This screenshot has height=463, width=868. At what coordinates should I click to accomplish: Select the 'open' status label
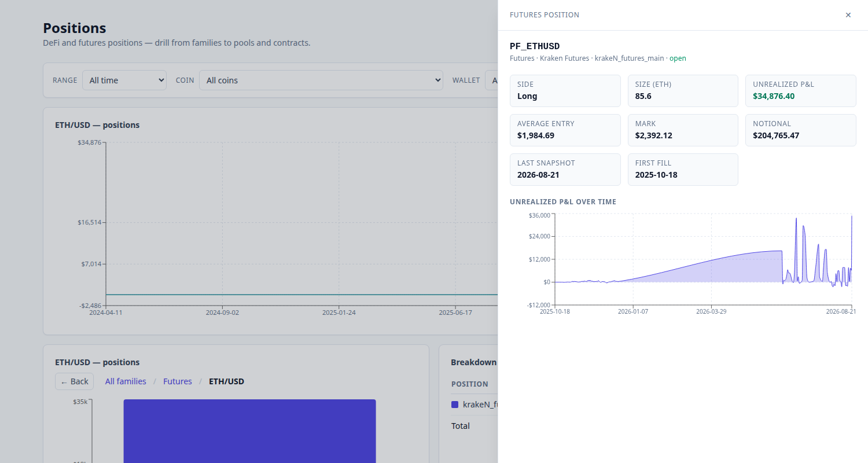point(678,58)
